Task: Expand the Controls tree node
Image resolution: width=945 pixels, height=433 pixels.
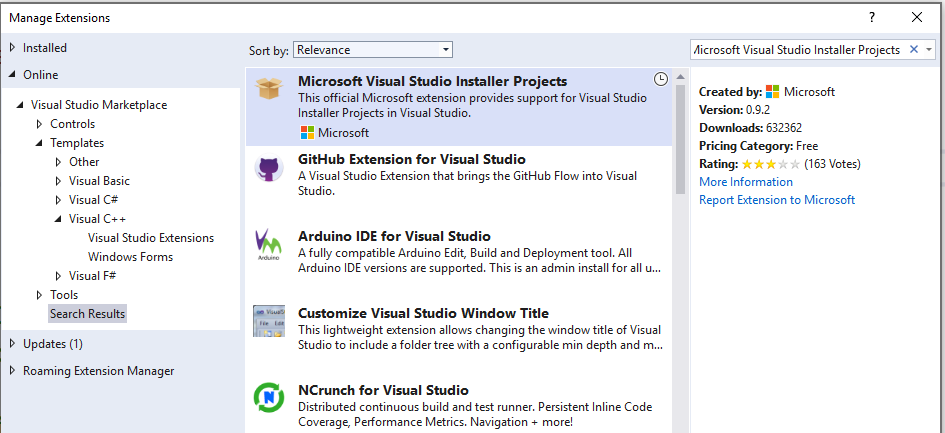Action: pos(40,124)
